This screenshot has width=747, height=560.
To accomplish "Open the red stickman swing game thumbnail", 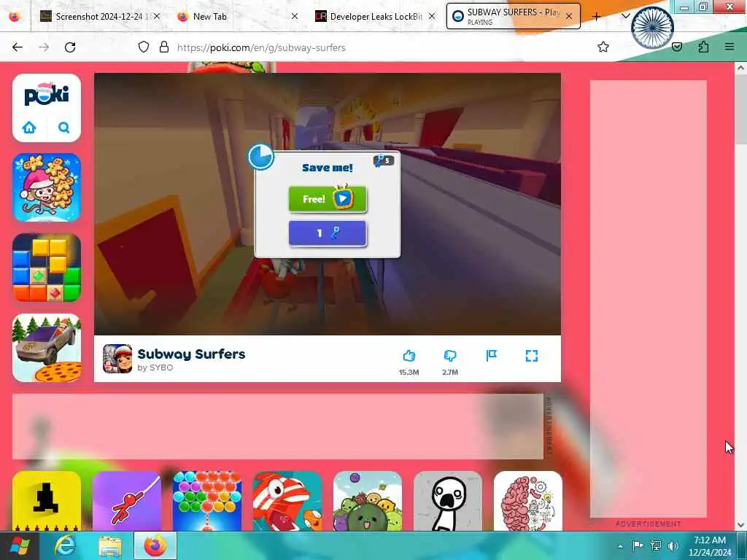I will tap(127, 501).
